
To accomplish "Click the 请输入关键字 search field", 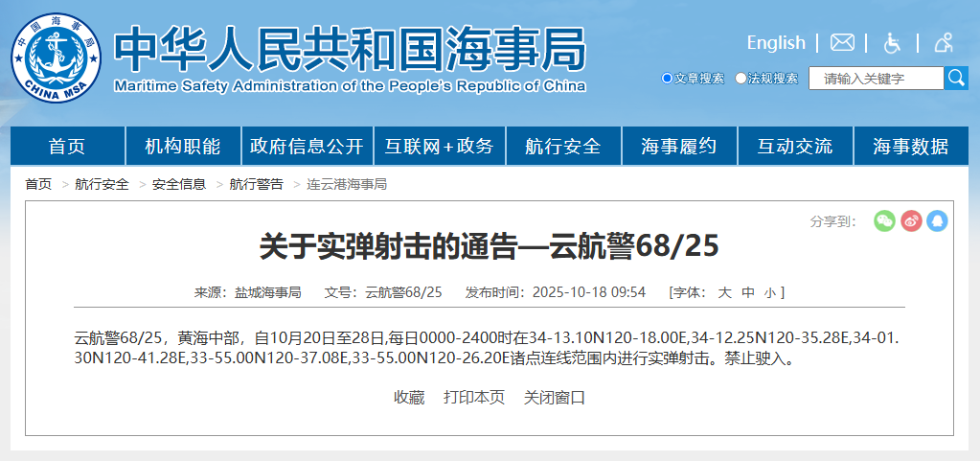I will 876,79.
